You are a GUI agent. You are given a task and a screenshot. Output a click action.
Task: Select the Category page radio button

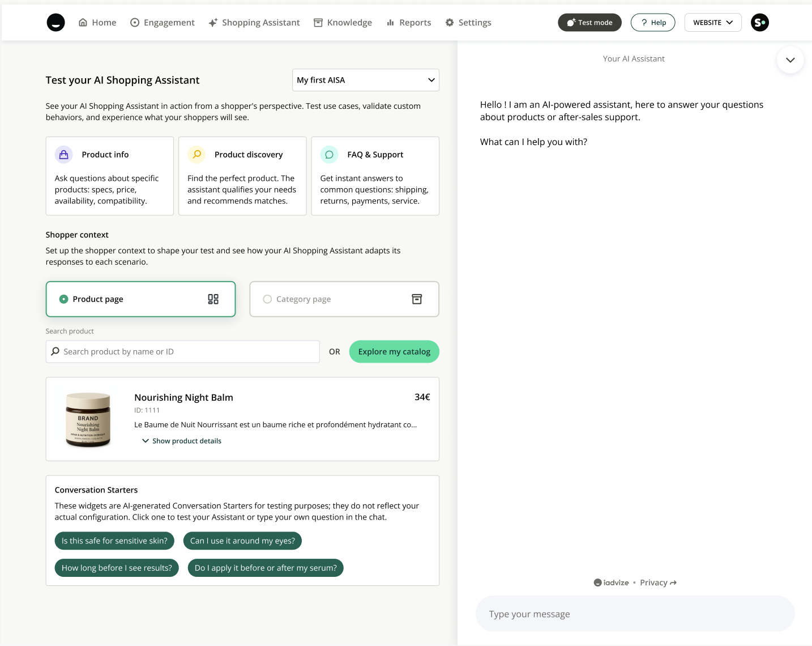(267, 299)
